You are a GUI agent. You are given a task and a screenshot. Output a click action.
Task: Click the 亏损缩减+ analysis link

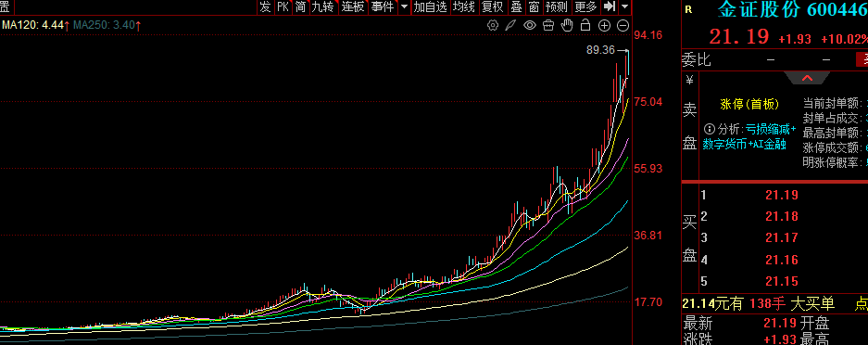coord(771,129)
